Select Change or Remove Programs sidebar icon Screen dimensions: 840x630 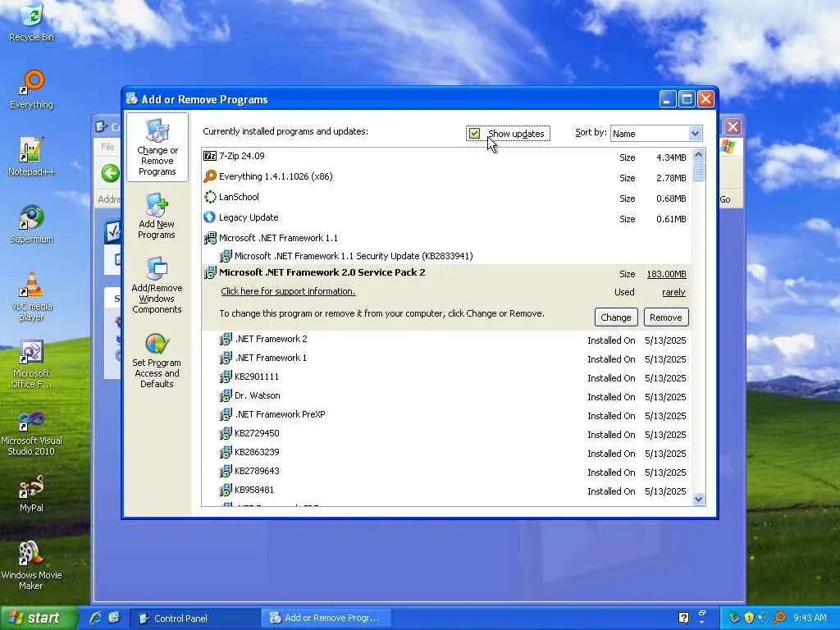(x=157, y=148)
